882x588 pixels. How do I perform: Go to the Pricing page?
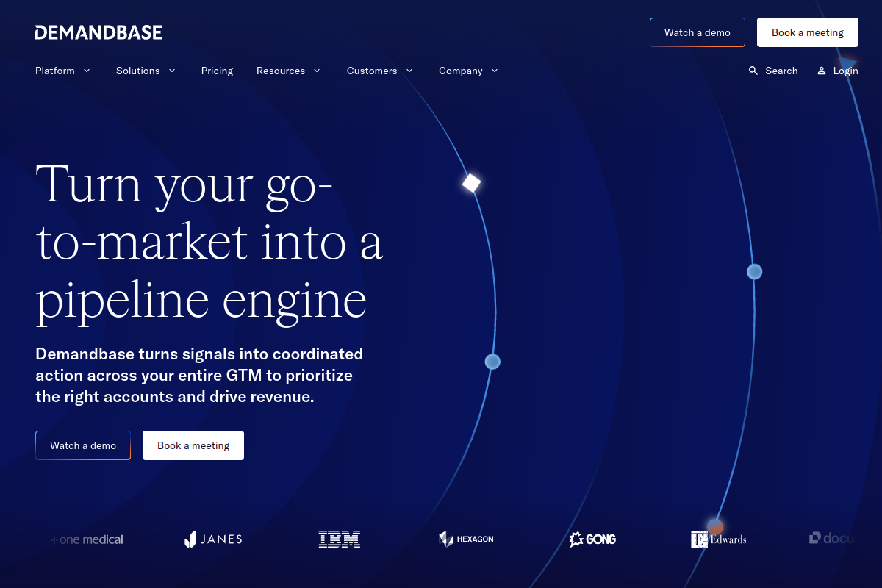point(217,71)
